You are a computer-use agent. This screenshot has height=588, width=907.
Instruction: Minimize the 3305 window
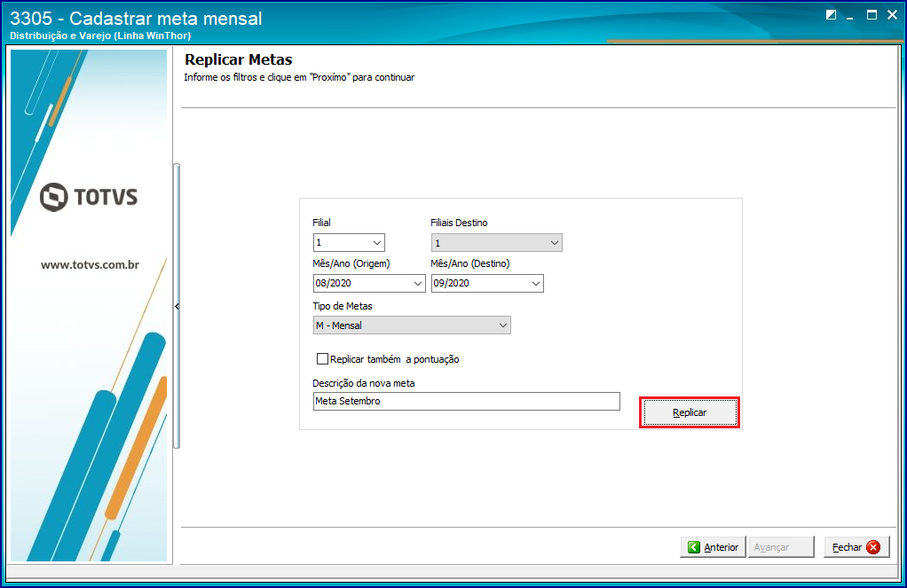click(849, 16)
